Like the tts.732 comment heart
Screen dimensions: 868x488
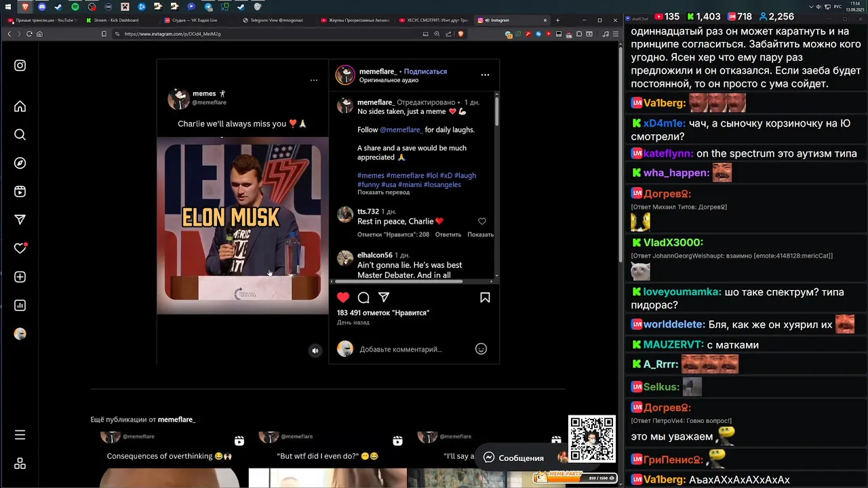[482, 222]
